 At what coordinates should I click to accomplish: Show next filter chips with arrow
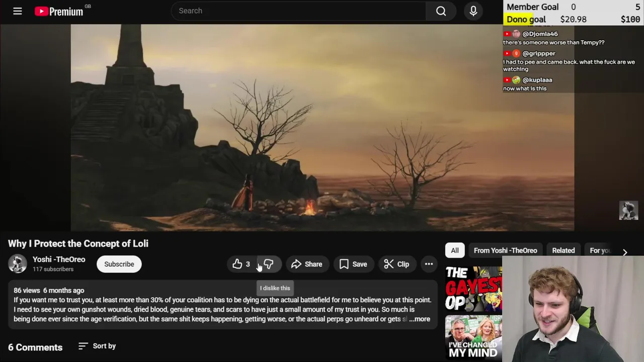625,252
